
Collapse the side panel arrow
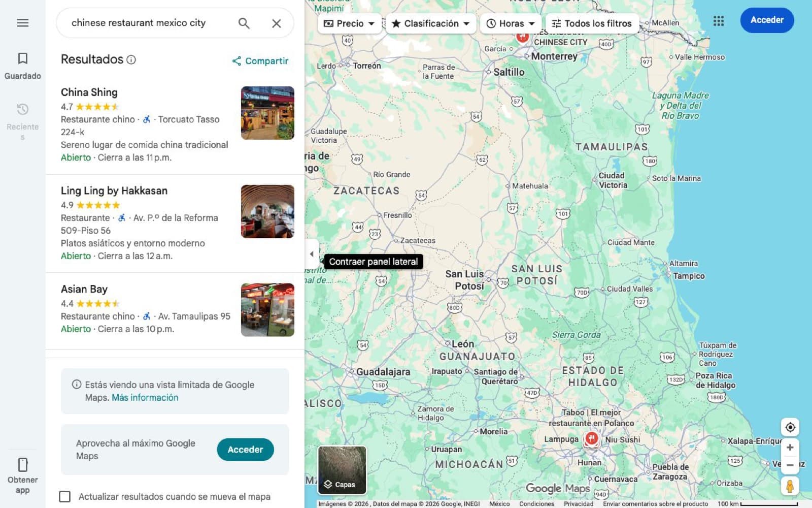point(312,253)
